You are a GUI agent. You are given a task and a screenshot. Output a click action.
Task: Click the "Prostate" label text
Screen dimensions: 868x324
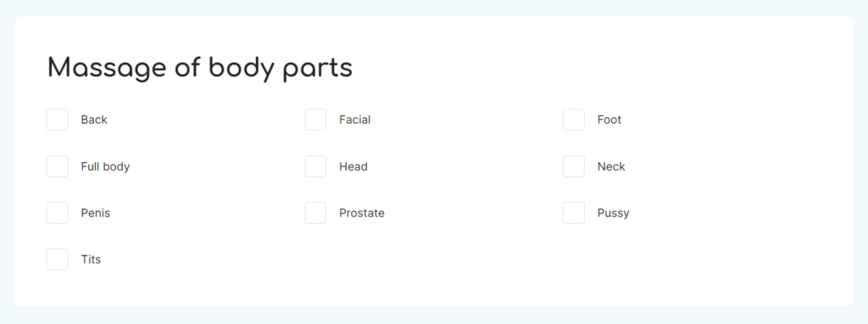tap(362, 213)
